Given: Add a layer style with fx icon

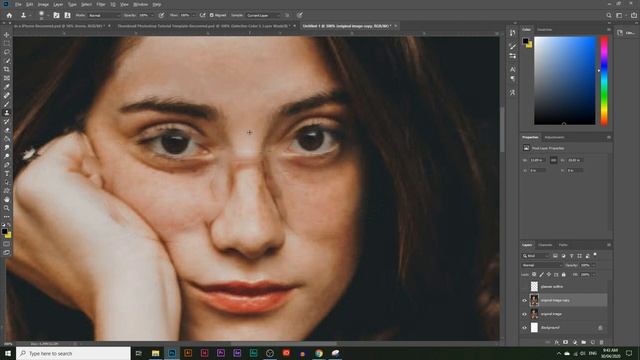Looking at the screenshot, I should tap(556, 342).
